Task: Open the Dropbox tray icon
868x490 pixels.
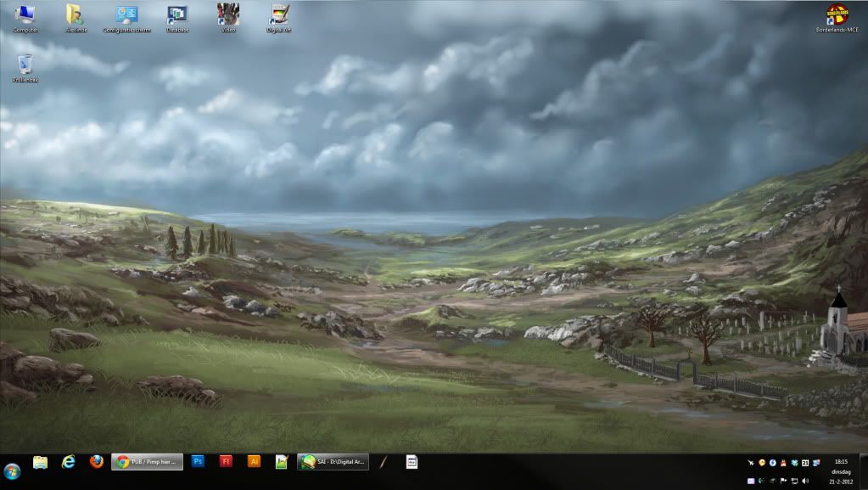Action: [x=794, y=462]
